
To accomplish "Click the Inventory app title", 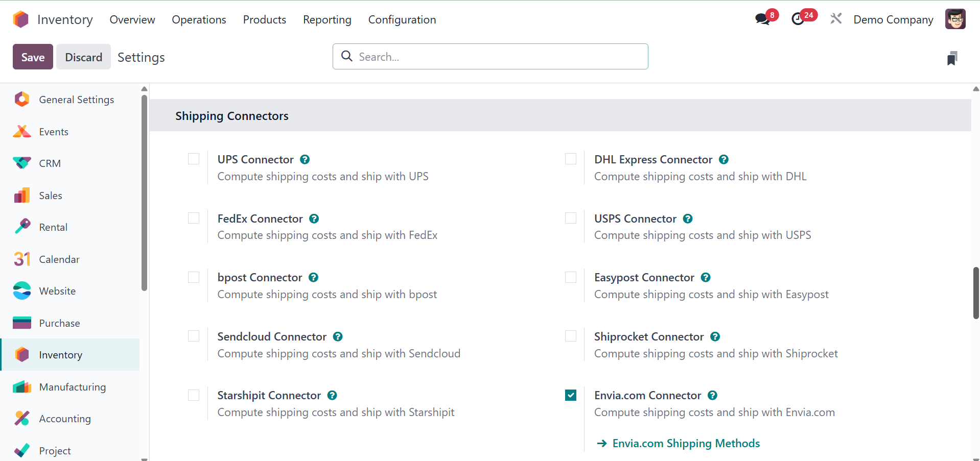I will click(x=65, y=19).
